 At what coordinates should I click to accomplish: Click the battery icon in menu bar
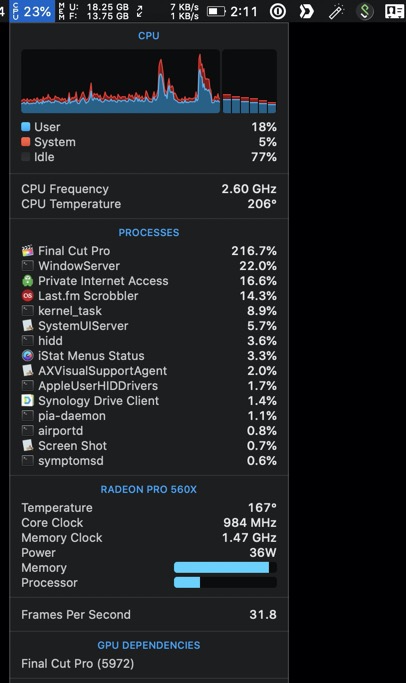tap(216, 11)
